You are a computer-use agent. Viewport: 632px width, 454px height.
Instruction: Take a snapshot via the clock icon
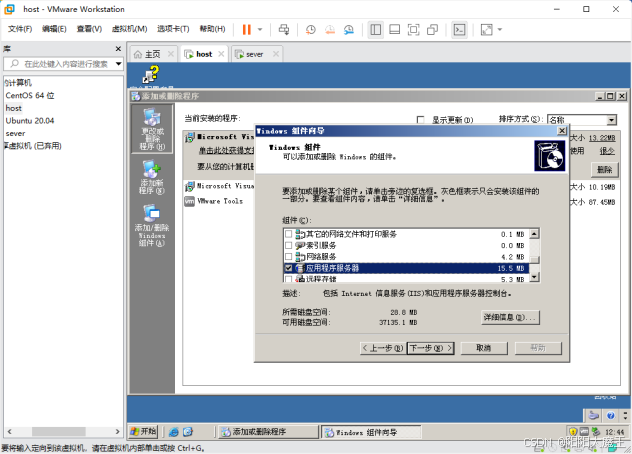pos(310,29)
